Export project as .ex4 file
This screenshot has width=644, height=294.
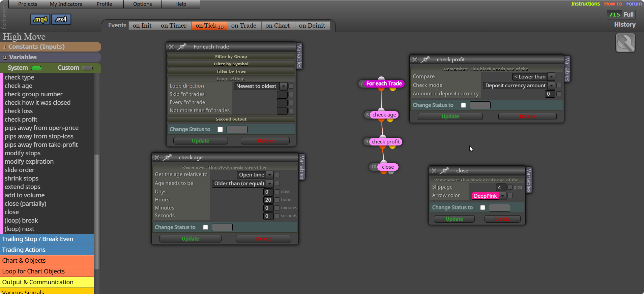[x=61, y=20]
